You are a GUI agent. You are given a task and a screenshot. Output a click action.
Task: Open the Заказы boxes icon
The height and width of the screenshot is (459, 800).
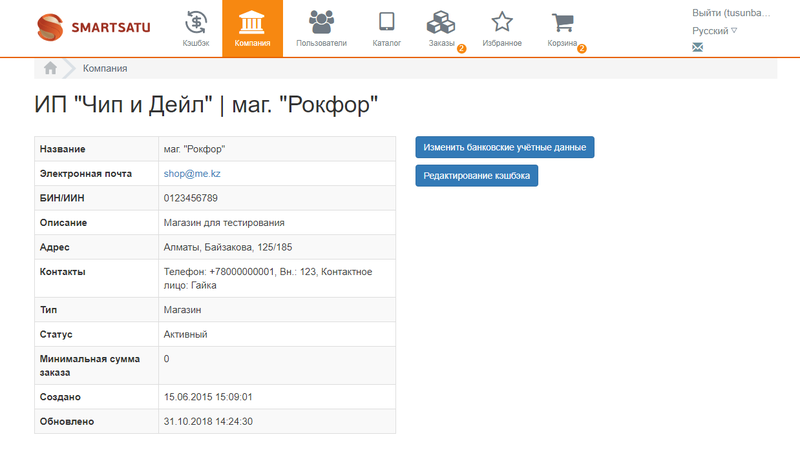click(441, 22)
